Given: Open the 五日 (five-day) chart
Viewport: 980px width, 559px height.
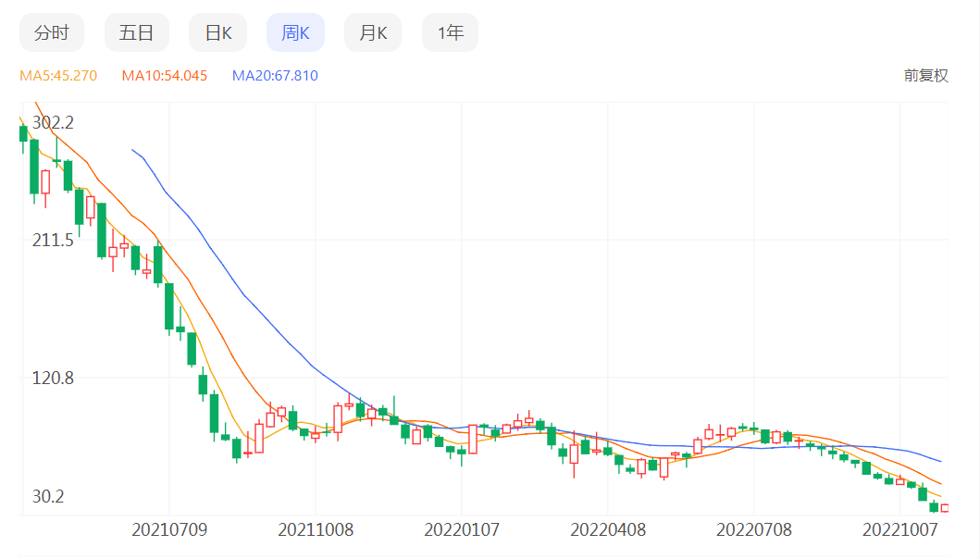Looking at the screenshot, I should pyautogui.click(x=136, y=31).
